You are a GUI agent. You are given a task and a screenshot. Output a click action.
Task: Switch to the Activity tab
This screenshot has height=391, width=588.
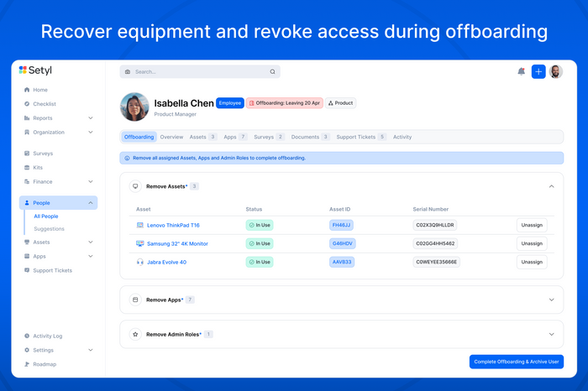(x=402, y=137)
